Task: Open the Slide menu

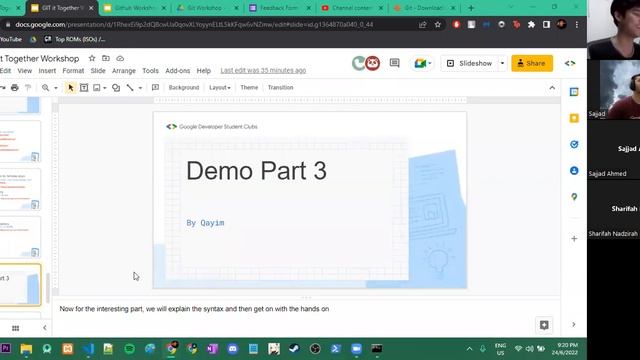Action: tap(98, 71)
